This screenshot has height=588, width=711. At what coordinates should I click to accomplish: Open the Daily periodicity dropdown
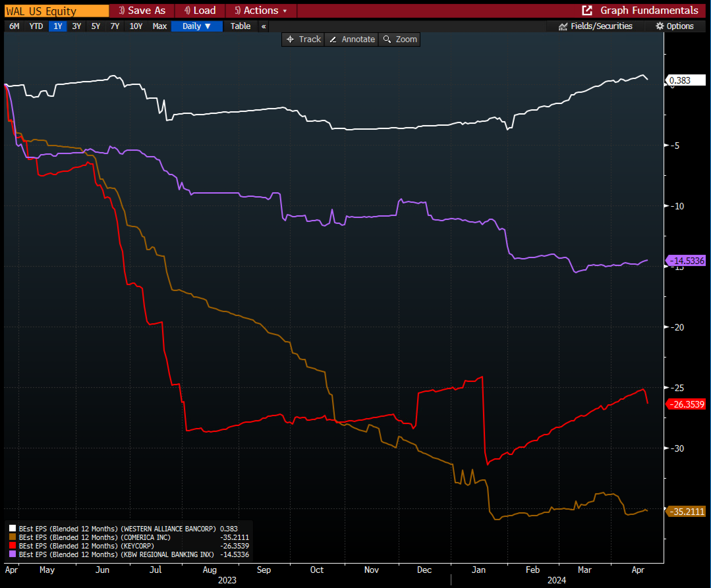click(197, 26)
